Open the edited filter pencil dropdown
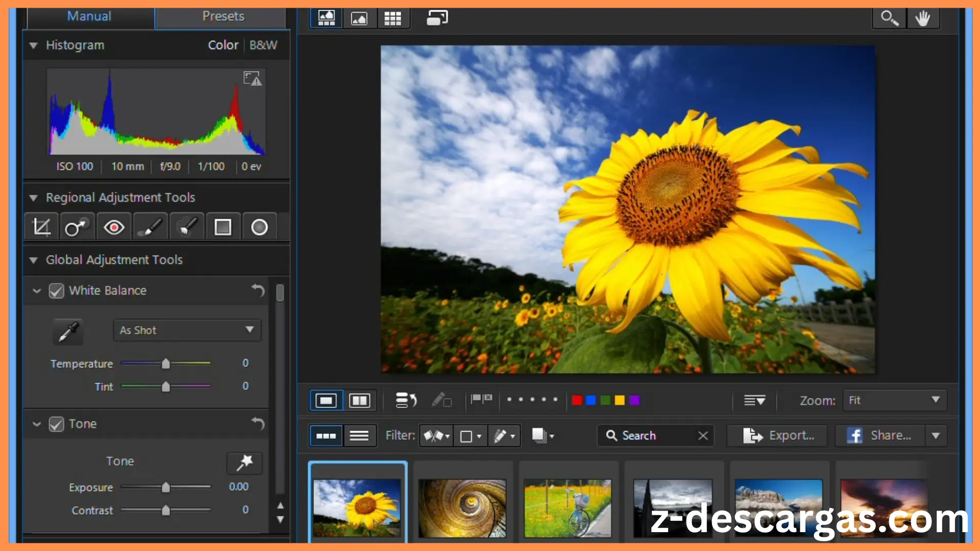The width and height of the screenshot is (980, 551). click(504, 436)
